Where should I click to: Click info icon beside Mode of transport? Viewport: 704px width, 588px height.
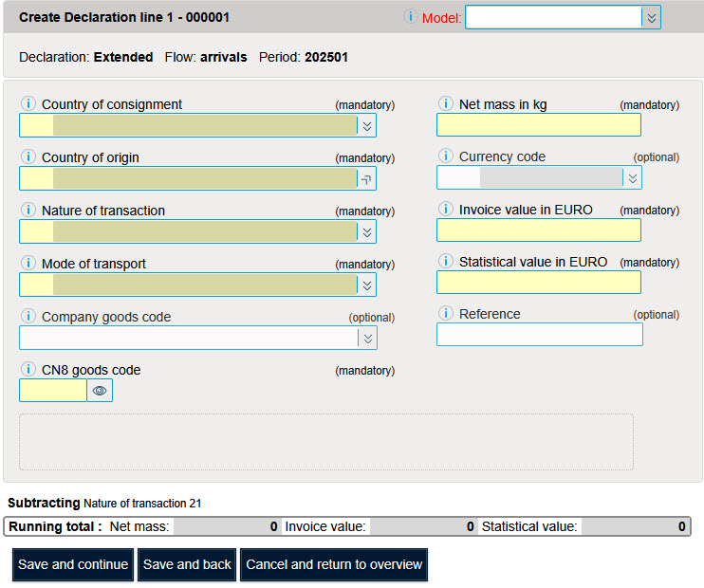click(28, 264)
